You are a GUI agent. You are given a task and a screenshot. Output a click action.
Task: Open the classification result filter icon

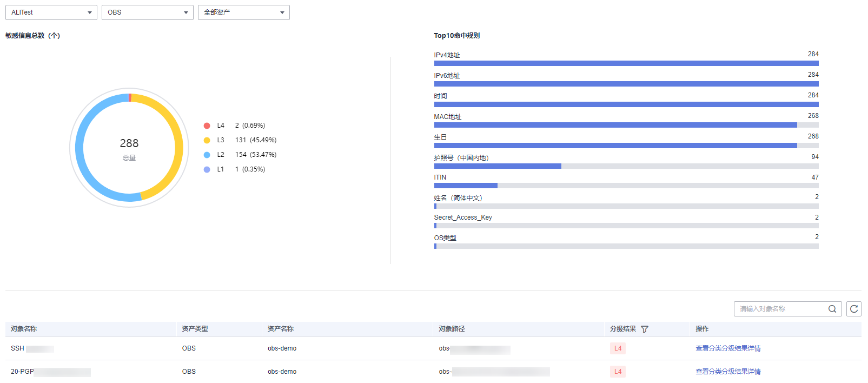click(645, 329)
